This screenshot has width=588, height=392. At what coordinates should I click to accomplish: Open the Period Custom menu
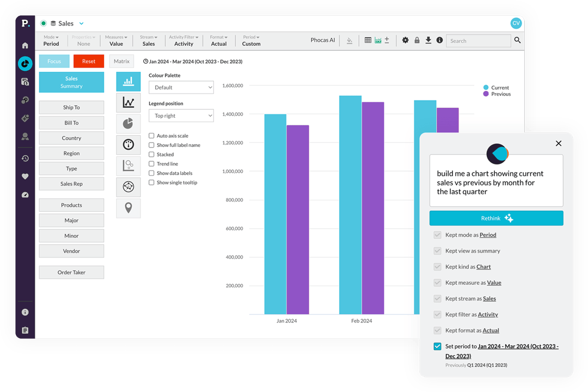pyautogui.click(x=250, y=40)
